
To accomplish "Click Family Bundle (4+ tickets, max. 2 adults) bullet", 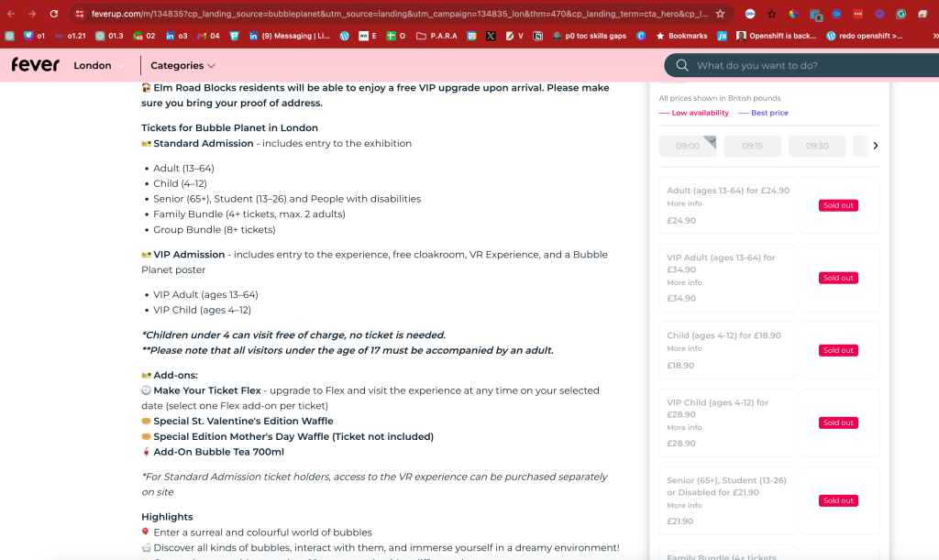I will (249, 214).
